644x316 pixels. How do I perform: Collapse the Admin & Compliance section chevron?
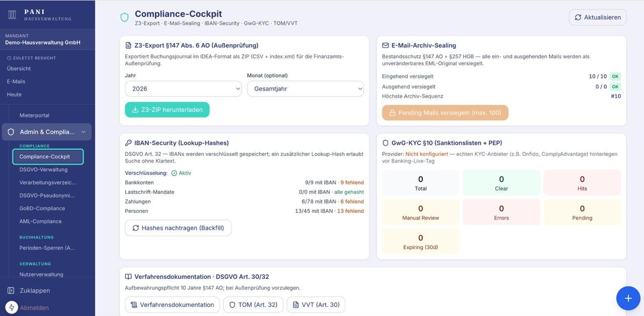point(84,132)
